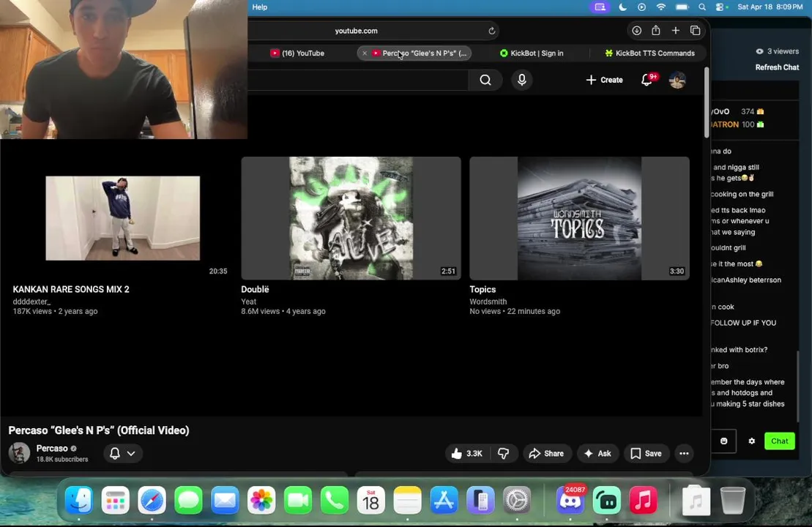Open Percaso channel name link
The image size is (812, 527).
coord(52,448)
